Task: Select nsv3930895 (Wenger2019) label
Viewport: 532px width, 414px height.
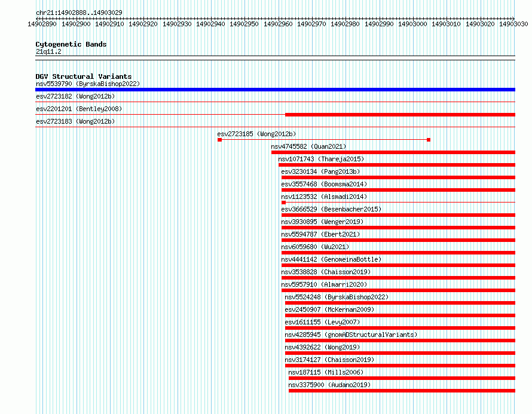Action: click(x=322, y=222)
